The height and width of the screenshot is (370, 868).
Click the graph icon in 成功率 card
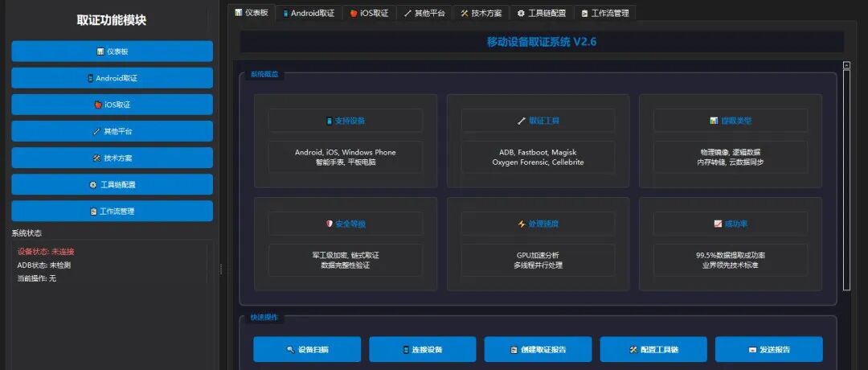[x=718, y=224]
